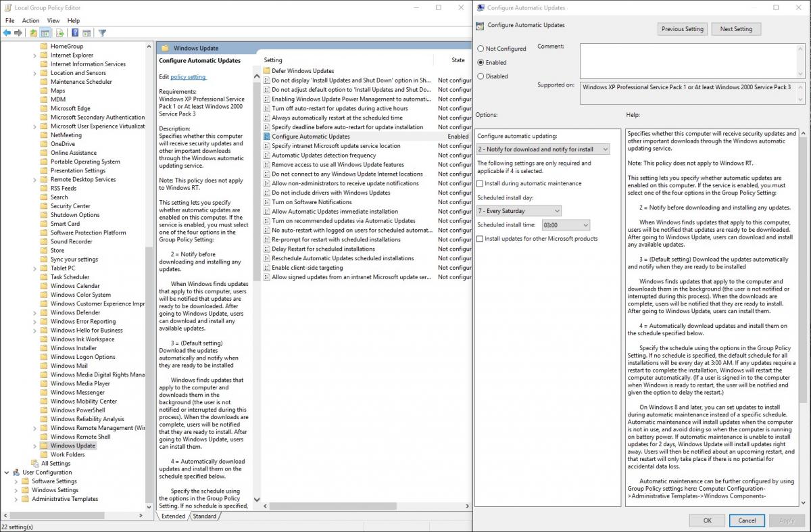Open the Help menu

click(73, 21)
